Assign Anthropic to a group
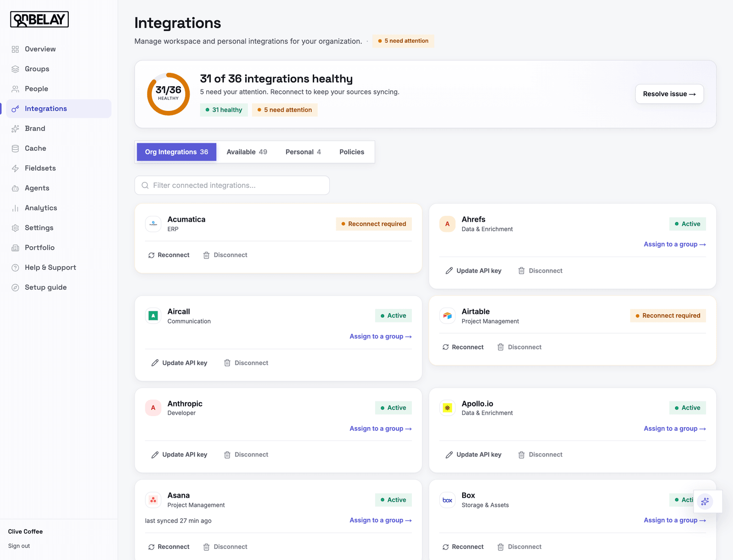733x560 pixels. click(381, 428)
